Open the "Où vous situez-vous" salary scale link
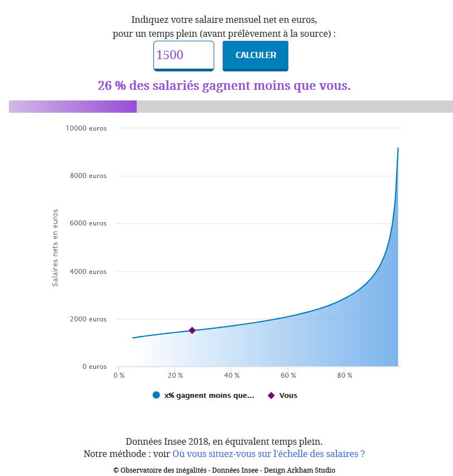 (x=268, y=454)
